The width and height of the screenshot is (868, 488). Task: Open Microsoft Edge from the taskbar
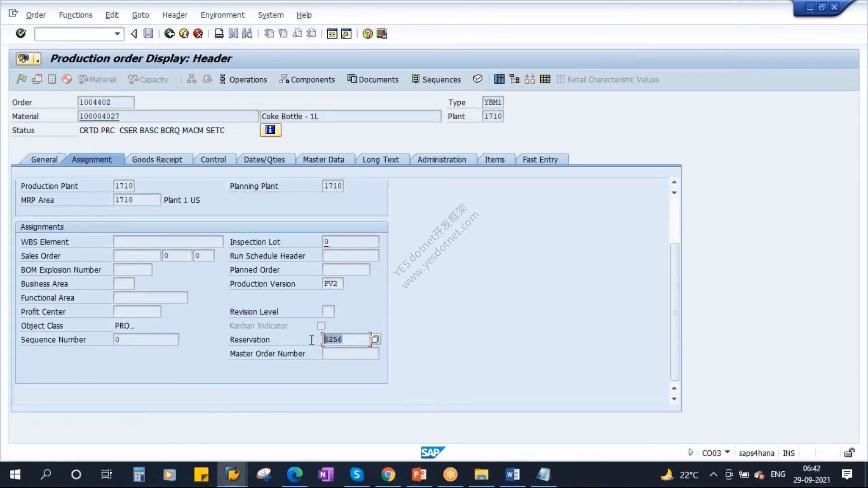(294, 474)
